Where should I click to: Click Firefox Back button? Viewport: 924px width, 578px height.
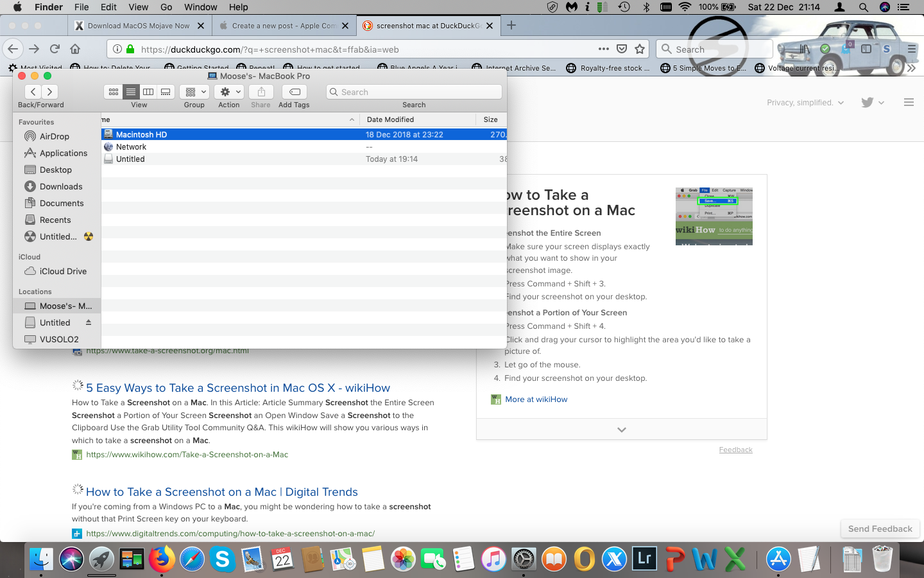[x=13, y=49]
